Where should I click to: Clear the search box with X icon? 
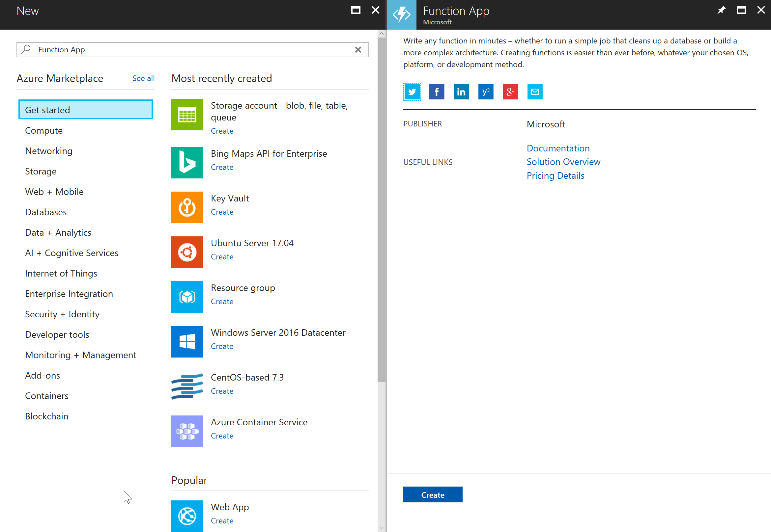point(358,50)
